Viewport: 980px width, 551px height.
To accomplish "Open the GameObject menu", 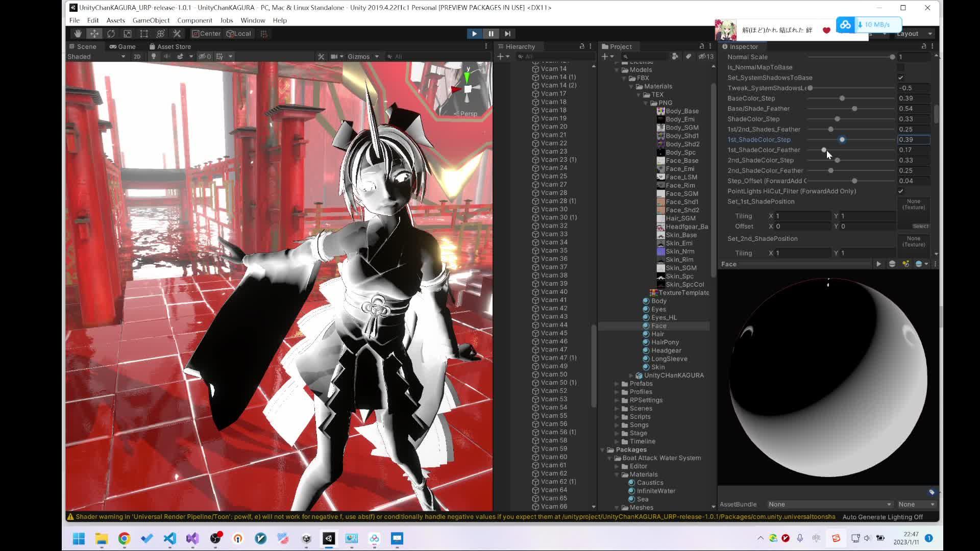I will click(x=151, y=20).
